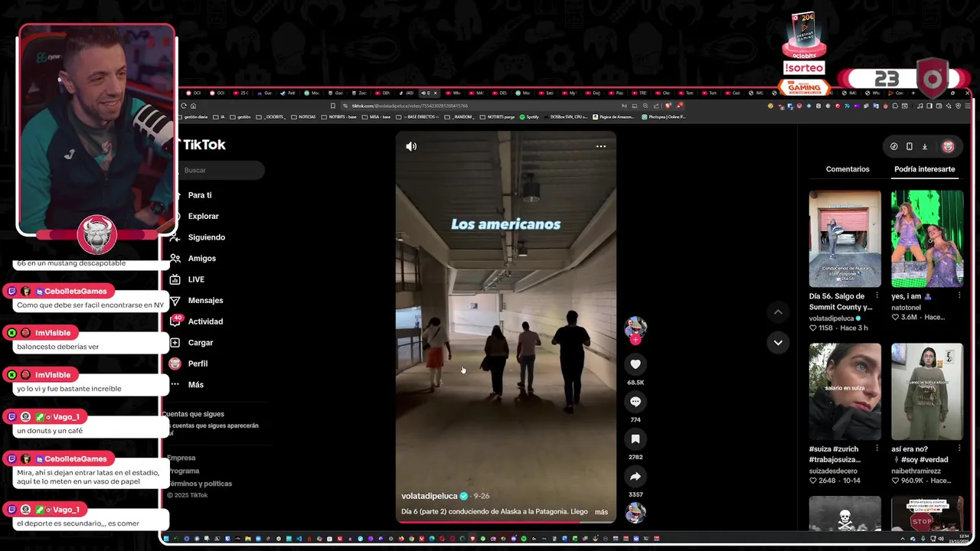Open the '_RANDOM_' bookmark folder
Viewport: 980px width, 551px height.
coord(460,117)
